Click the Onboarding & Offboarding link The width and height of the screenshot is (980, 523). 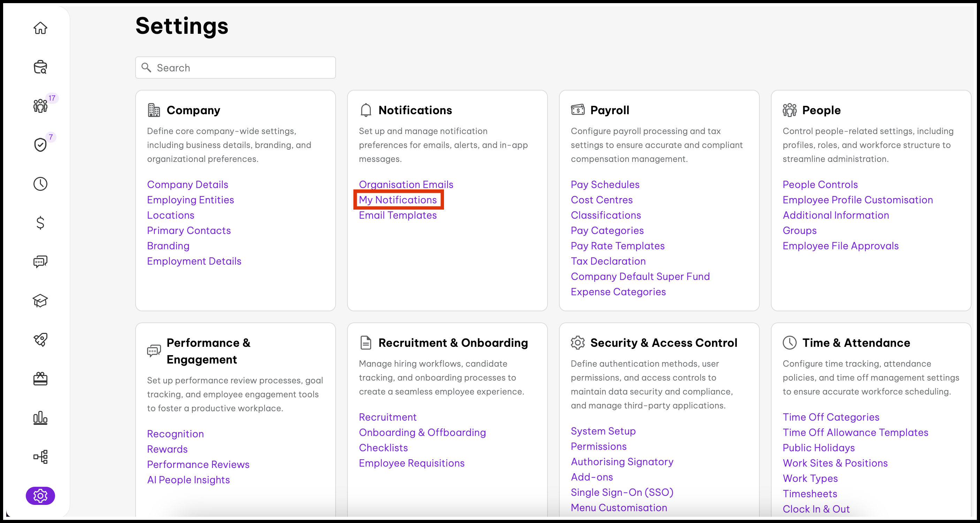pyautogui.click(x=422, y=432)
